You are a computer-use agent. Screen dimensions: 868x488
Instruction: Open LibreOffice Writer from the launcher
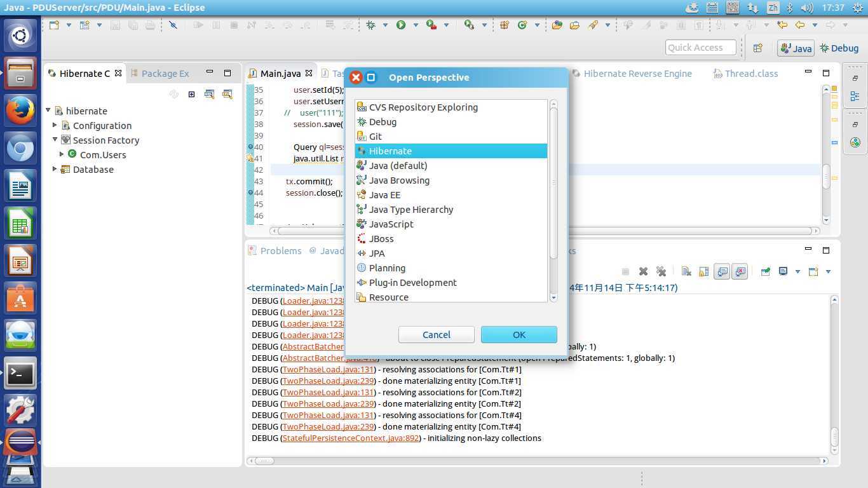[20, 187]
